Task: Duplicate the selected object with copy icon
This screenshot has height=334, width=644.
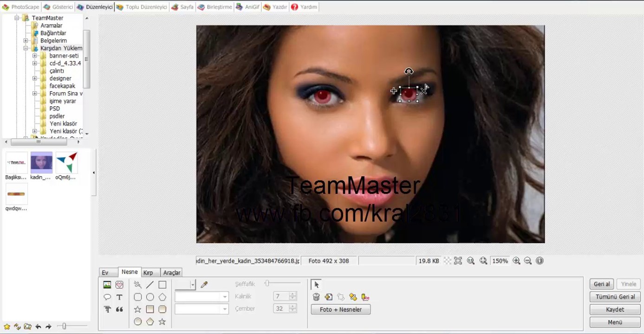Action: (329, 297)
